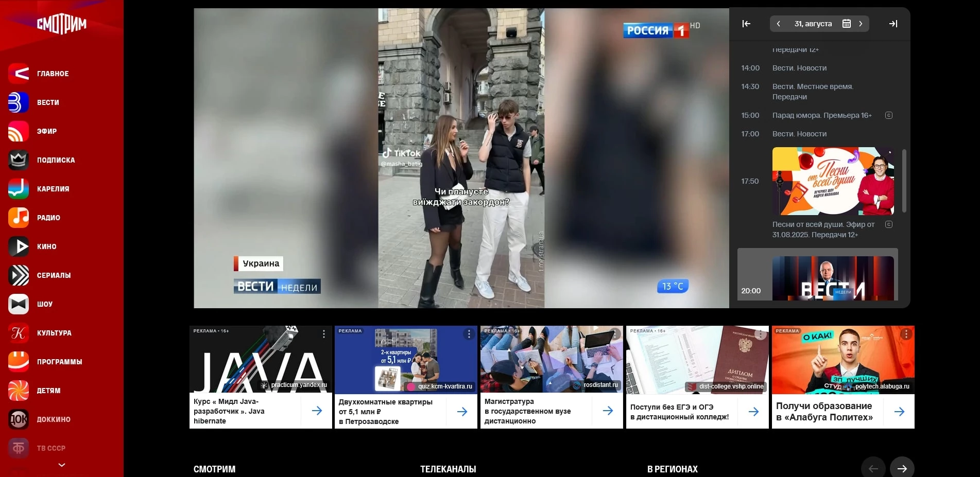Expand sidebar menu with bottom chevron
The image size is (980, 477).
click(x=62, y=465)
